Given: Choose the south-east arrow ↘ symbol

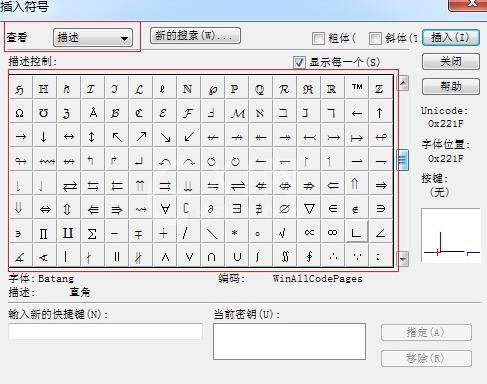Looking at the screenshot, I should (165, 137).
